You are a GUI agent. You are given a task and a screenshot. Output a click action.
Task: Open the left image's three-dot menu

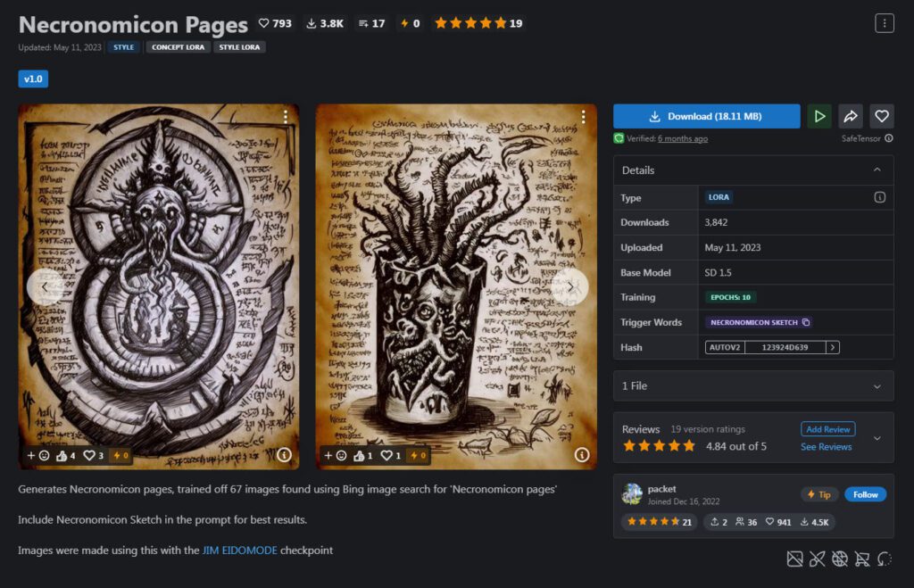285,117
